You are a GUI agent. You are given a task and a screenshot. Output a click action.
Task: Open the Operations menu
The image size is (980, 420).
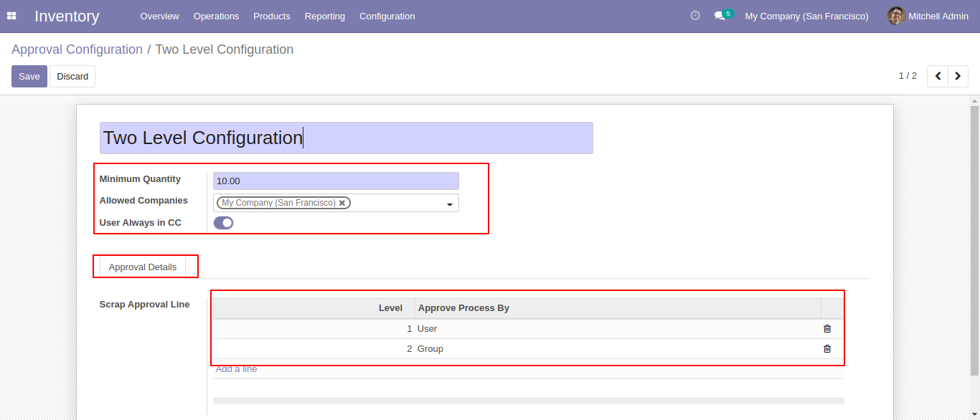click(x=216, y=16)
